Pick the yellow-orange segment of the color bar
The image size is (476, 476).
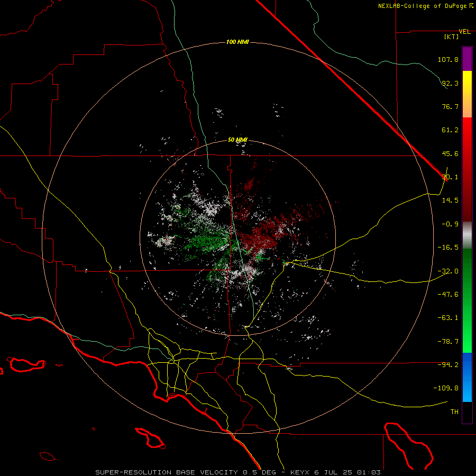point(467,94)
